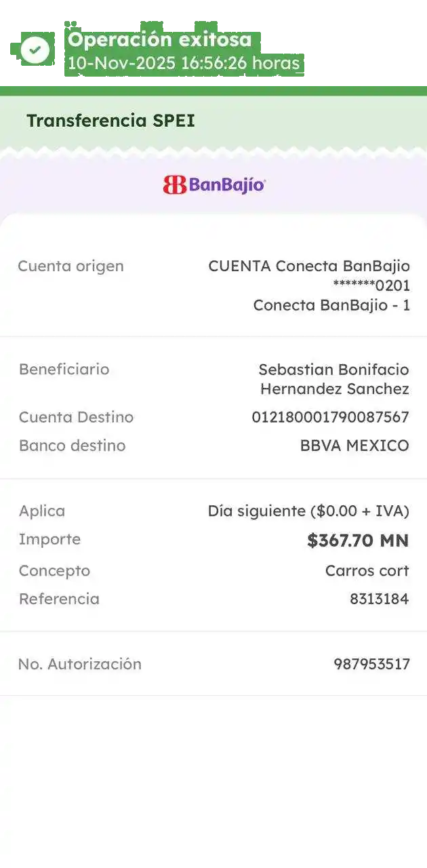Tap the "No. Autorización" label
The width and height of the screenshot is (427, 868).
tap(79, 665)
